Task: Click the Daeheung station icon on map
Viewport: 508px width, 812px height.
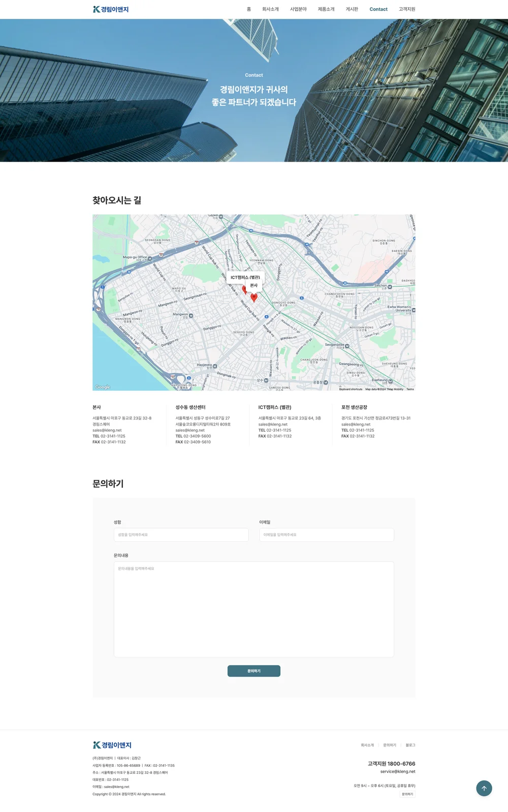Action: point(391,380)
